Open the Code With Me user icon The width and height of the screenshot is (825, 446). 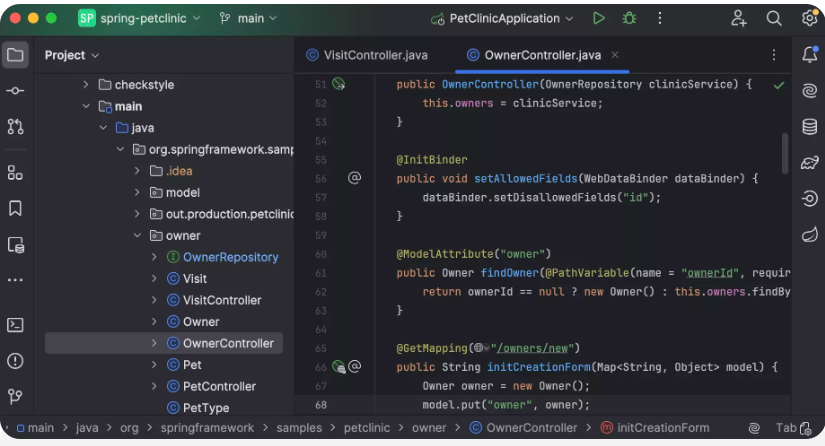click(739, 18)
